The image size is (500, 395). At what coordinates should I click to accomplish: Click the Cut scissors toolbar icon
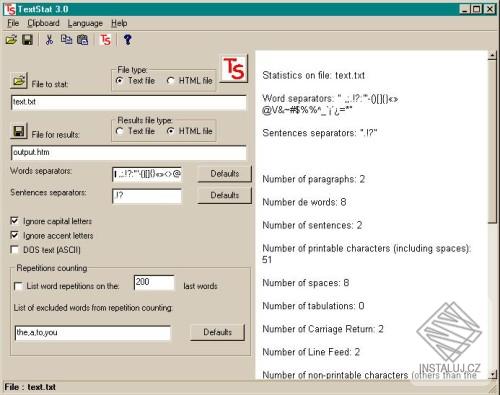(49, 40)
